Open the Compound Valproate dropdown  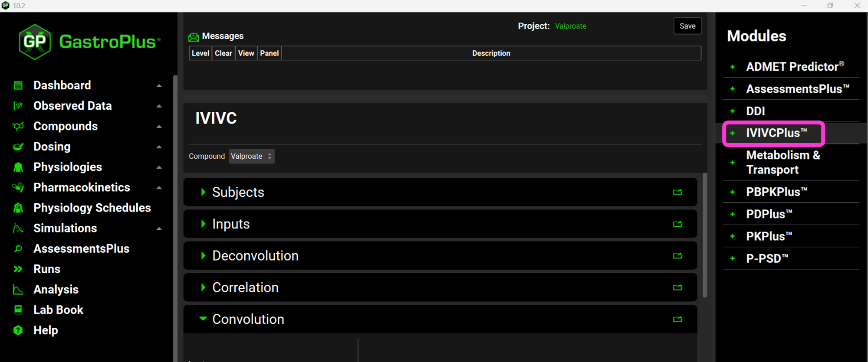(x=251, y=156)
